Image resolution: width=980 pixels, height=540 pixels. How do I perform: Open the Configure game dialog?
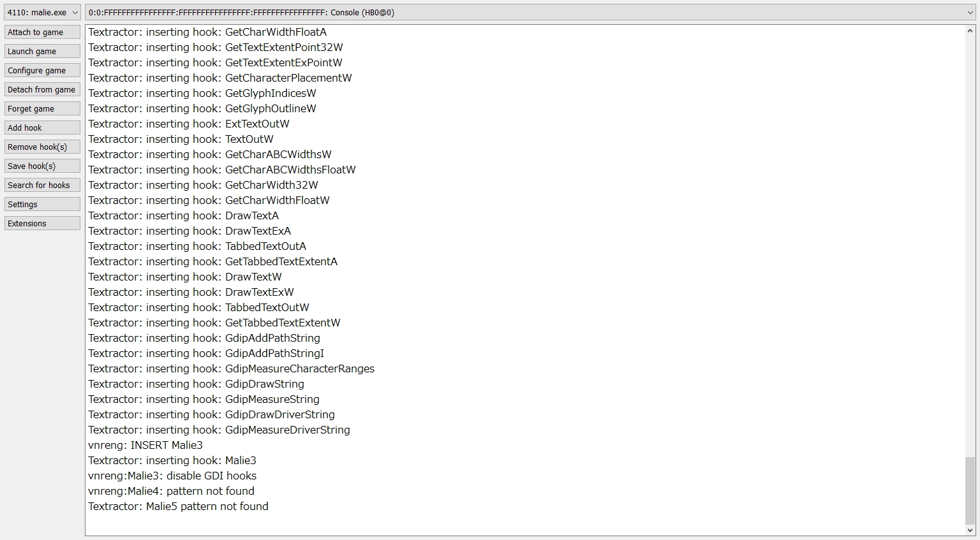click(x=41, y=70)
